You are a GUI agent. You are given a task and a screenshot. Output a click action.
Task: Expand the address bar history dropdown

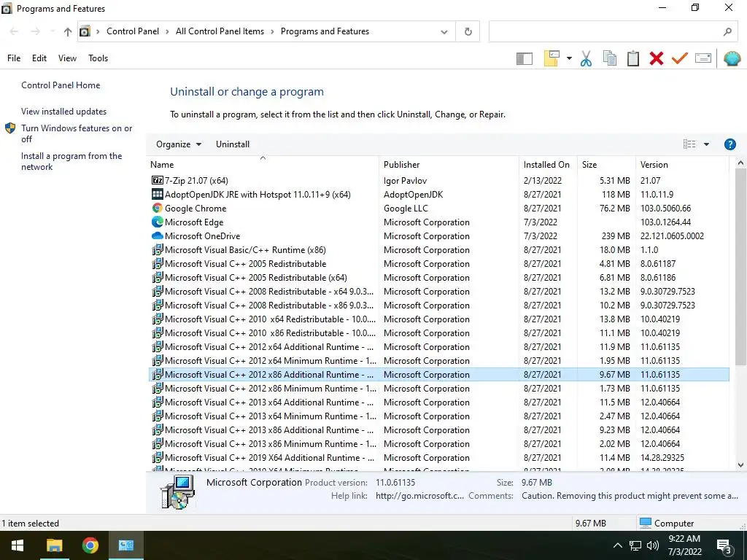[444, 32]
